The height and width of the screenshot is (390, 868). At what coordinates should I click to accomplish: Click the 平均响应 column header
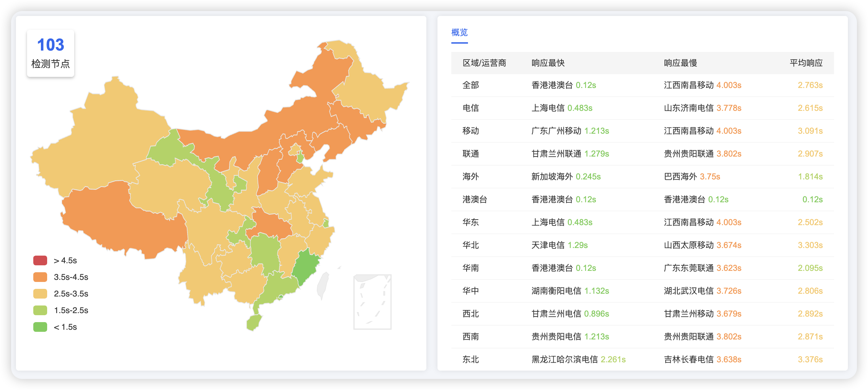806,63
